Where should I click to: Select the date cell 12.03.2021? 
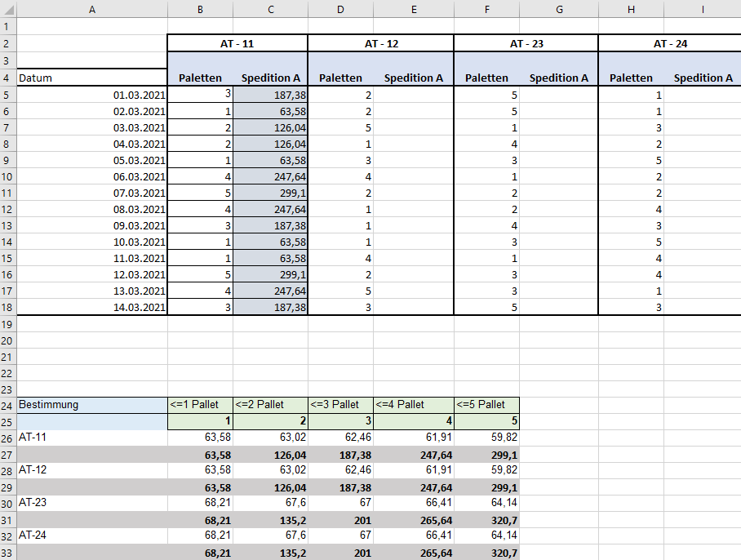92,274
